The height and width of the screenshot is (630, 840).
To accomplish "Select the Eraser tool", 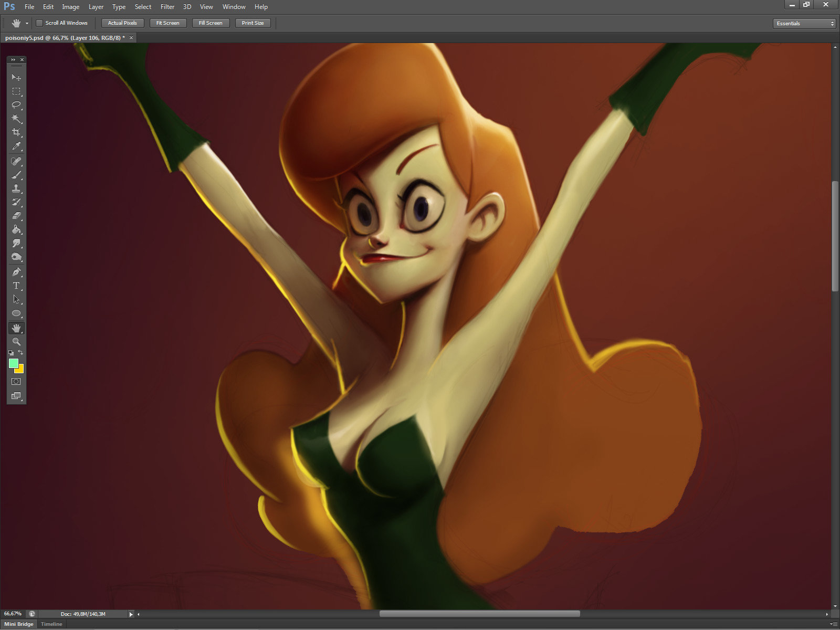I will click(x=16, y=216).
